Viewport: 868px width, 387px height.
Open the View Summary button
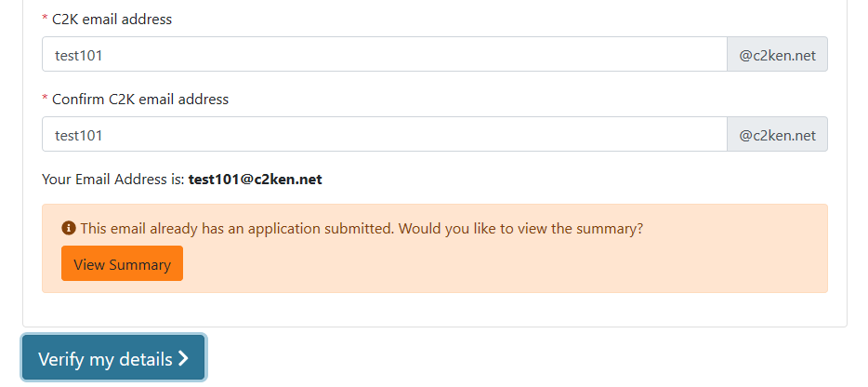(123, 264)
